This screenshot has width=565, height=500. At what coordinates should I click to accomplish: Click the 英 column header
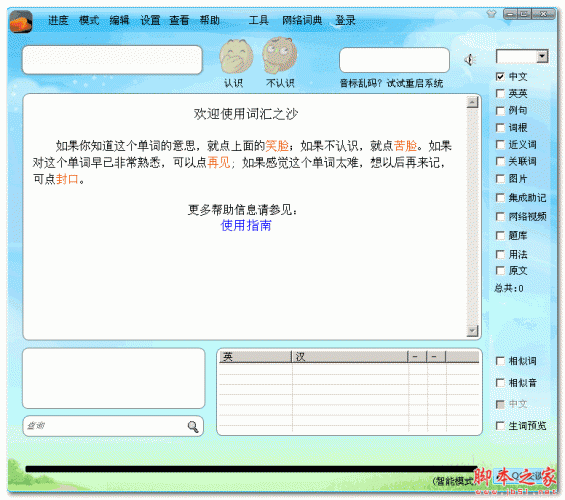[x=255, y=357]
